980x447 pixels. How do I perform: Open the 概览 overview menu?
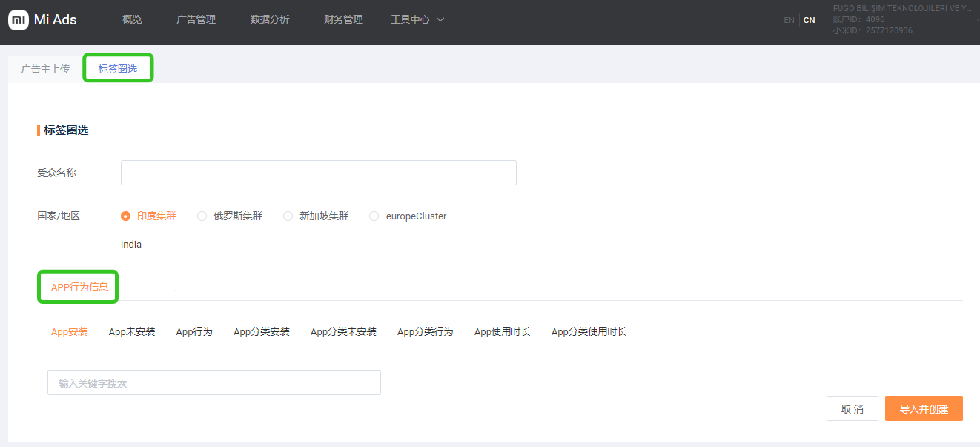coord(132,20)
